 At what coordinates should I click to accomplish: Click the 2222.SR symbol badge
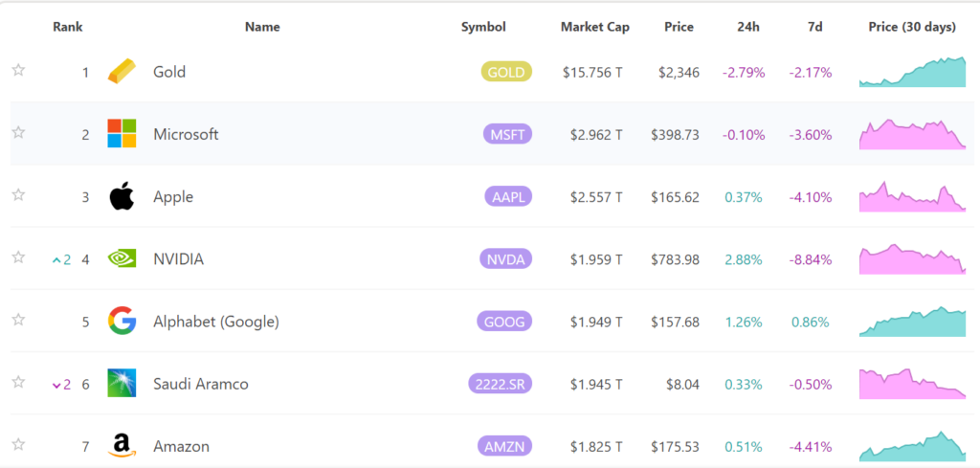click(x=500, y=384)
